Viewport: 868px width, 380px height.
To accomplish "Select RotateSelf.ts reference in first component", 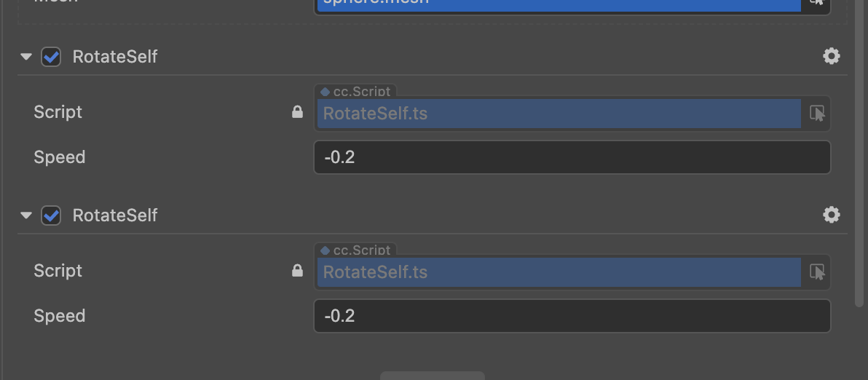I will click(x=559, y=114).
